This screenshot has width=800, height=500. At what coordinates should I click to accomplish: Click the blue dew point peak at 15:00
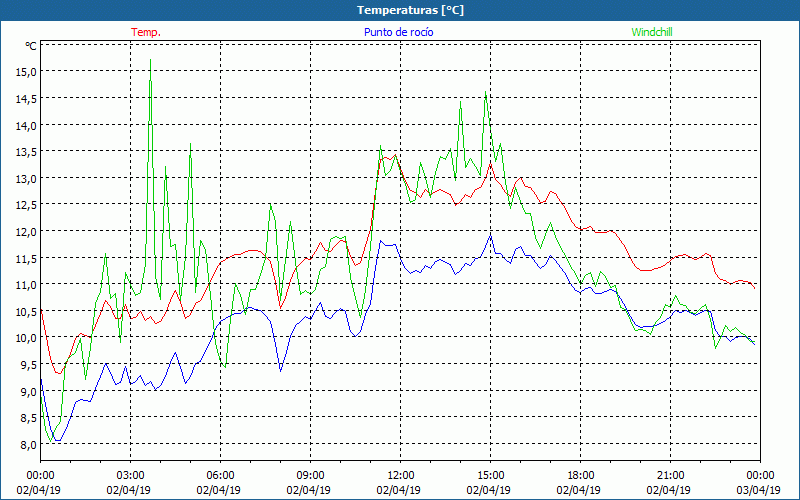490,235
